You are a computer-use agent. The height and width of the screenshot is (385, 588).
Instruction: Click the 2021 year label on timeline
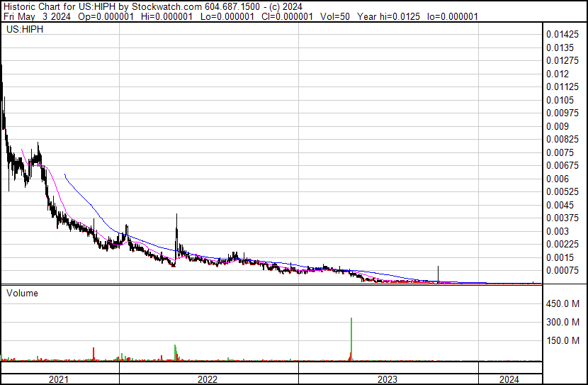pos(59,379)
